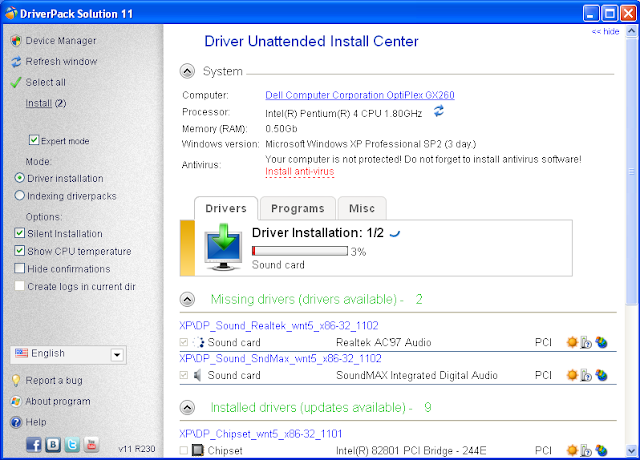
Task: Click the DriverPack title bar app icon
Action: 11,13
